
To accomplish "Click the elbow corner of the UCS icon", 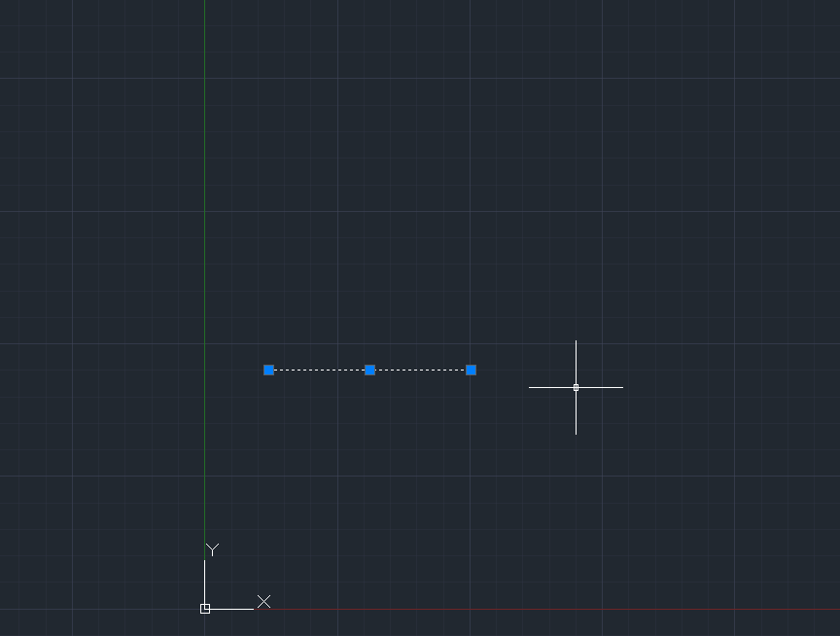I will pyautogui.click(x=205, y=608).
